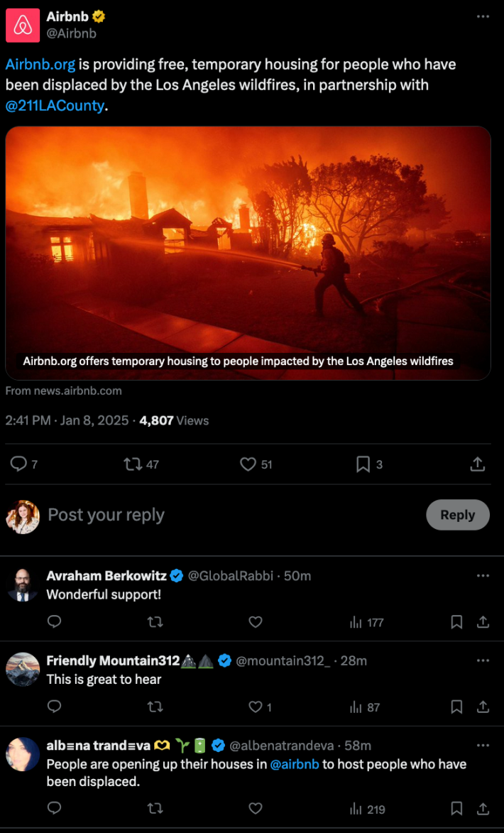Open the main tweet's more options menu
The width and height of the screenshot is (504, 833).
[x=483, y=16]
